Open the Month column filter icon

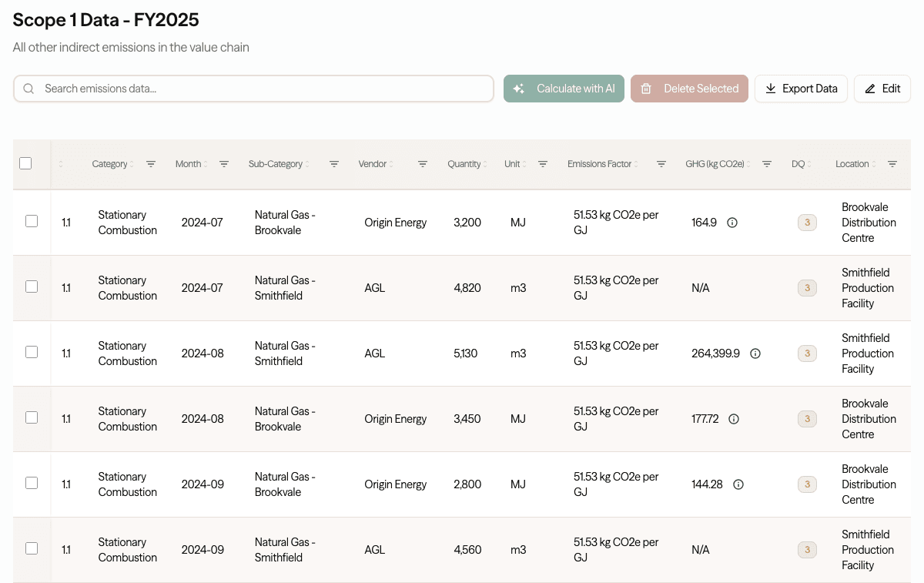[224, 164]
